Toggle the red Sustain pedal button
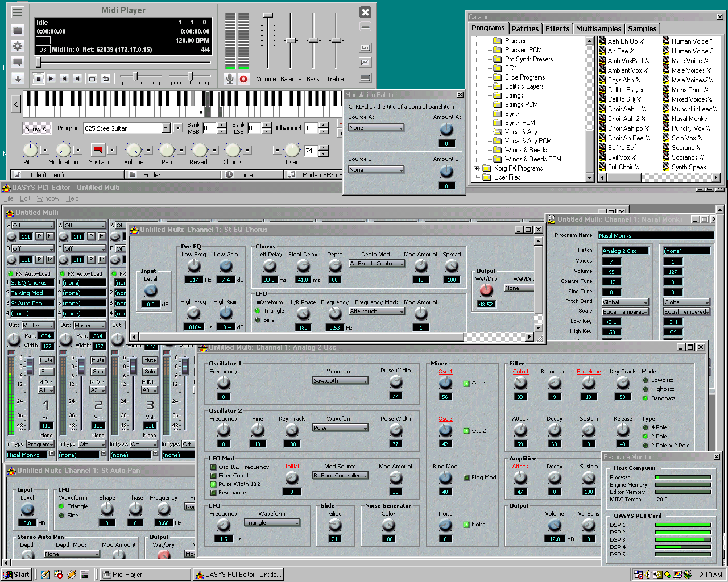The image size is (728, 582). [x=98, y=150]
